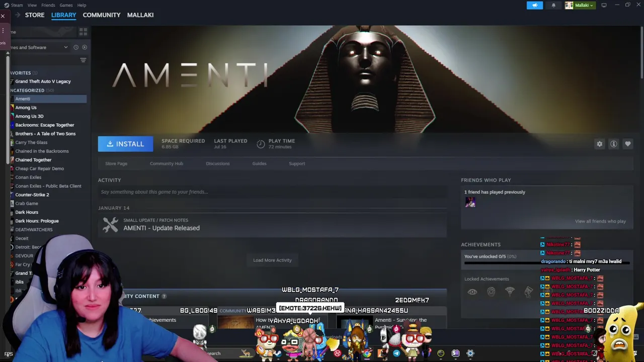Click the Chrome taskbar icon

(367, 353)
